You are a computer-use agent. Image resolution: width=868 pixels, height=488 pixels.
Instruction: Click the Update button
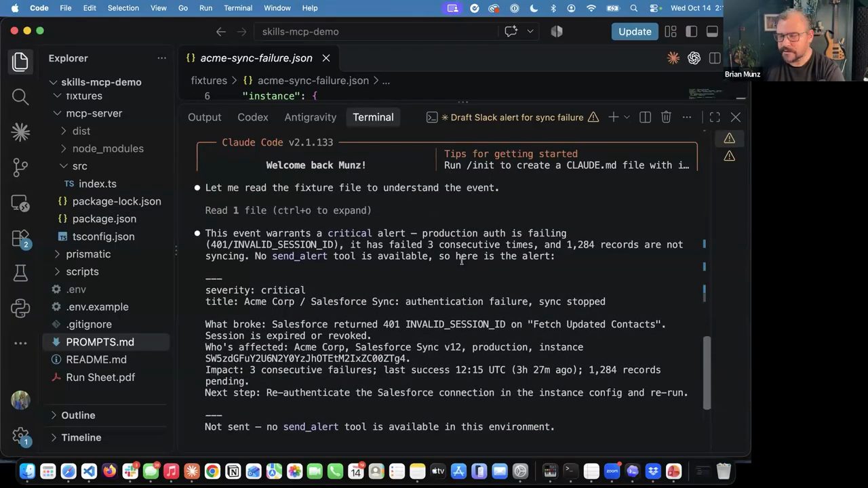point(635,31)
